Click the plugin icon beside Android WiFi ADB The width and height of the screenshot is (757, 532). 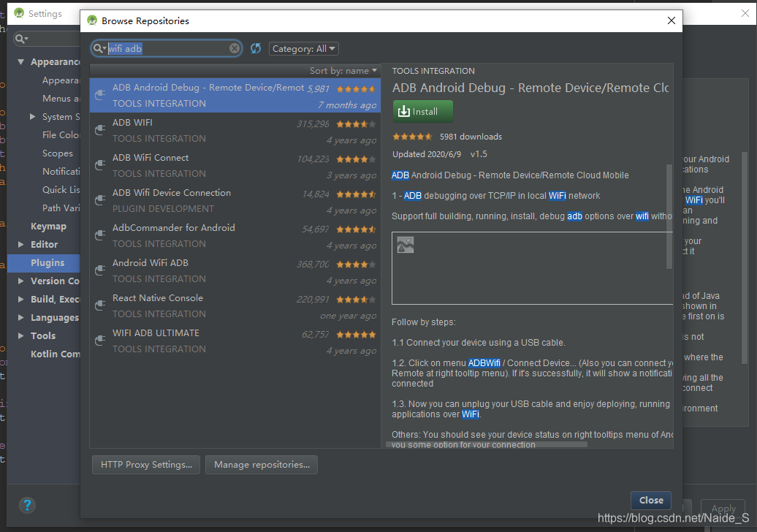click(100, 270)
